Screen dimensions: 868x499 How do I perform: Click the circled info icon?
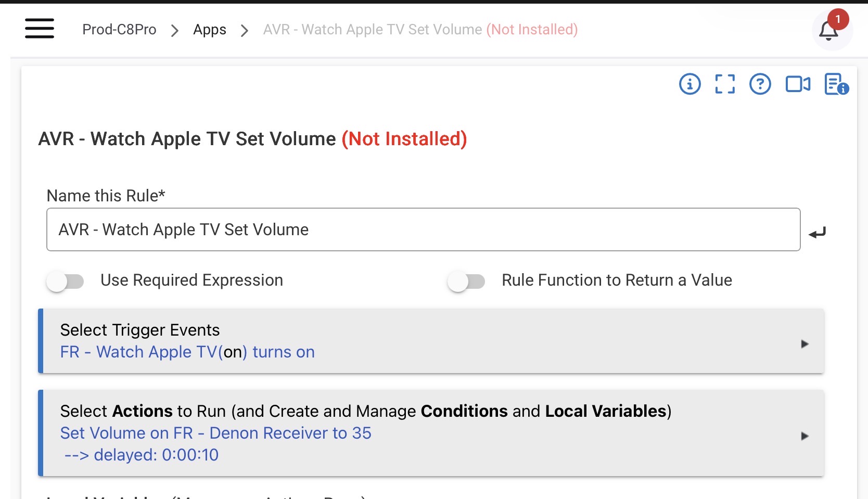[690, 84]
